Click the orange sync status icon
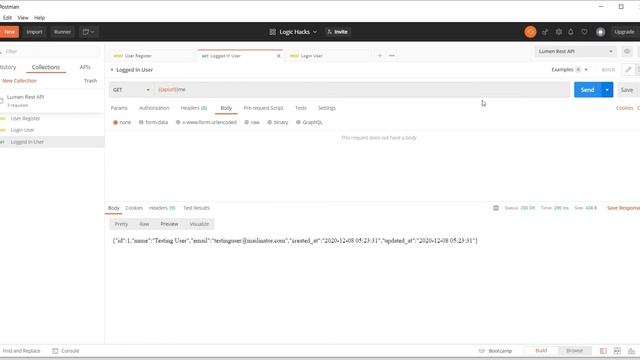This screenshot has width=640, height=360. pos(530,32)
